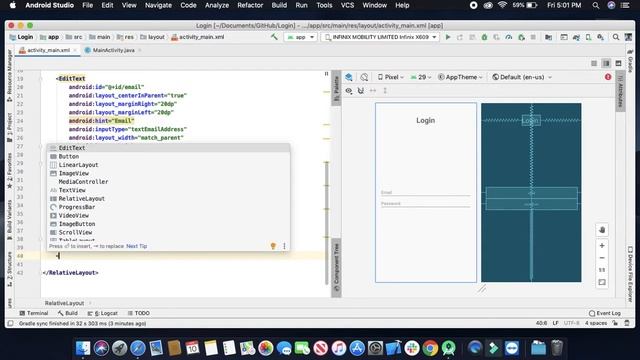This screenshot has height=360, width=640.
Task: Click the layout breadcrumb in navigation bar
Action: 152,37
